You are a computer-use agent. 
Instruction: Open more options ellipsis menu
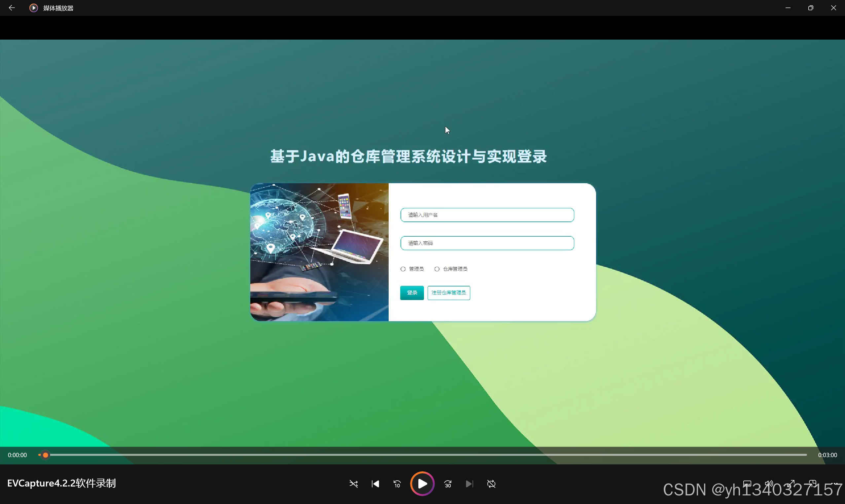coord(834,484)
